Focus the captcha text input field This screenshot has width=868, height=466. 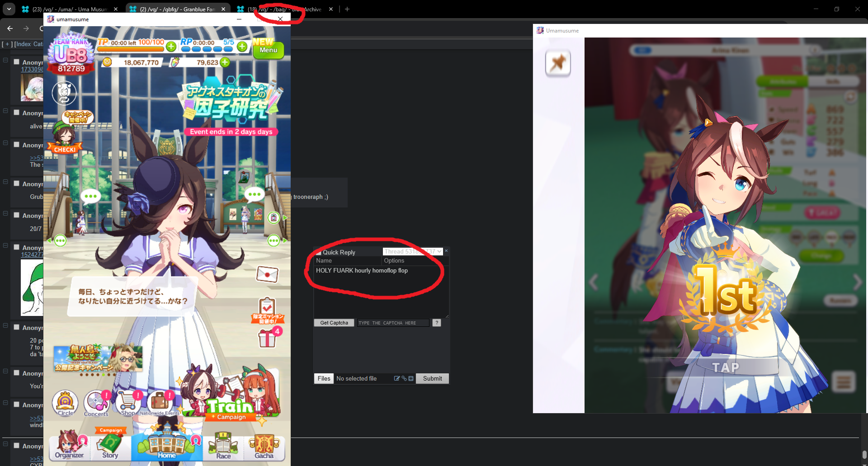point(393,323)
